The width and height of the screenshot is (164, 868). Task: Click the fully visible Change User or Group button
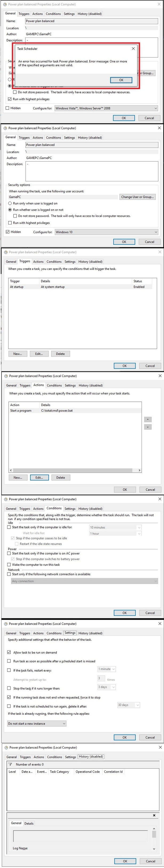click(x=137, y=197)
